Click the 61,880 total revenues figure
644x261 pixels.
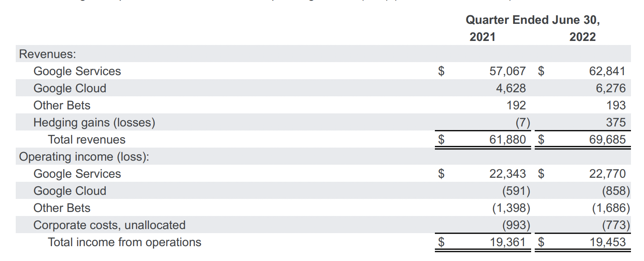[x=507, y=139]
